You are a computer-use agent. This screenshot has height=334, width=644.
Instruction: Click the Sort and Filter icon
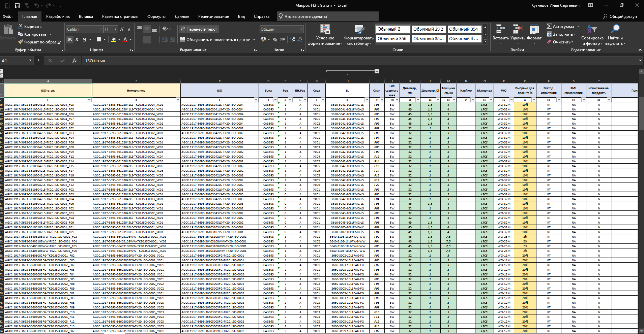(x=592, y=35)
